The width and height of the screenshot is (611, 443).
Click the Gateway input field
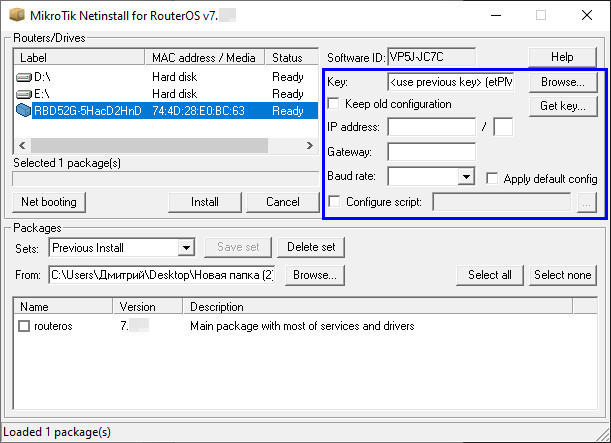point(431,152)
